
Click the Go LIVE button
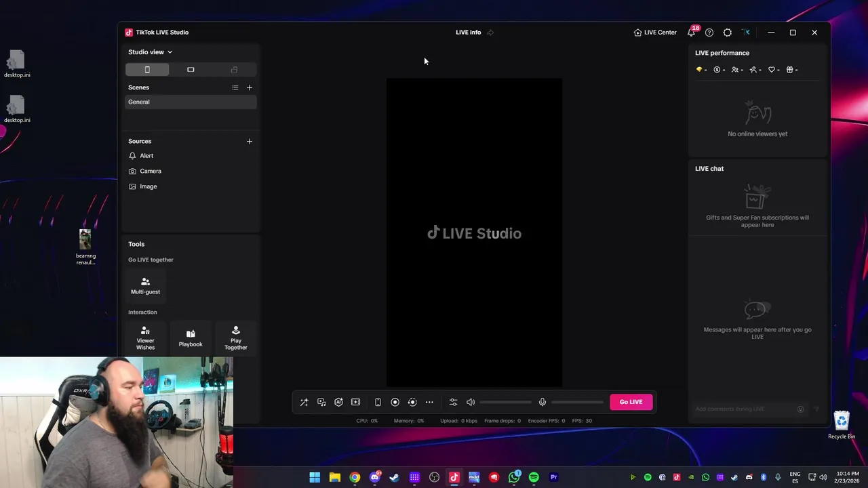[631, 402]
